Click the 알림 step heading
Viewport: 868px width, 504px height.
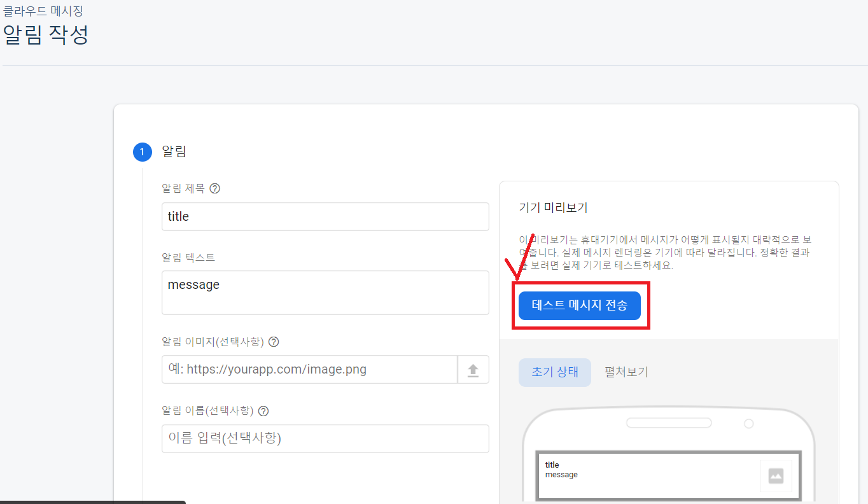[x=174, y=151]
